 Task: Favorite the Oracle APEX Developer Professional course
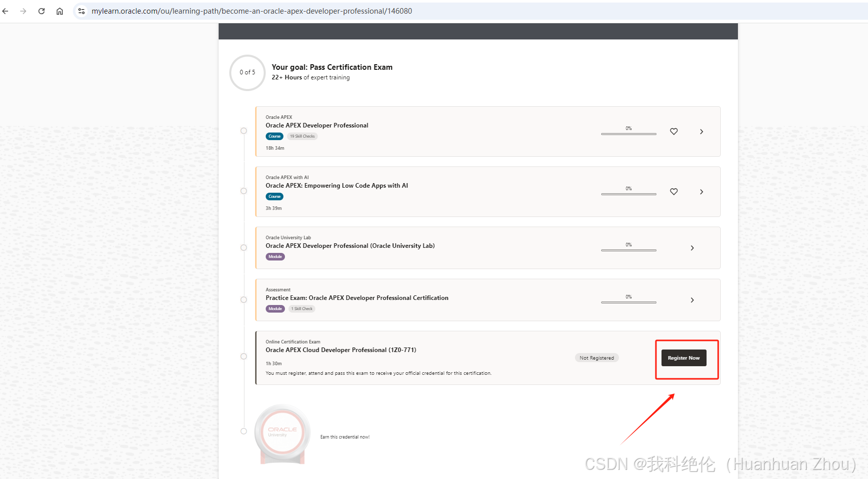click(x=674, y=132)
